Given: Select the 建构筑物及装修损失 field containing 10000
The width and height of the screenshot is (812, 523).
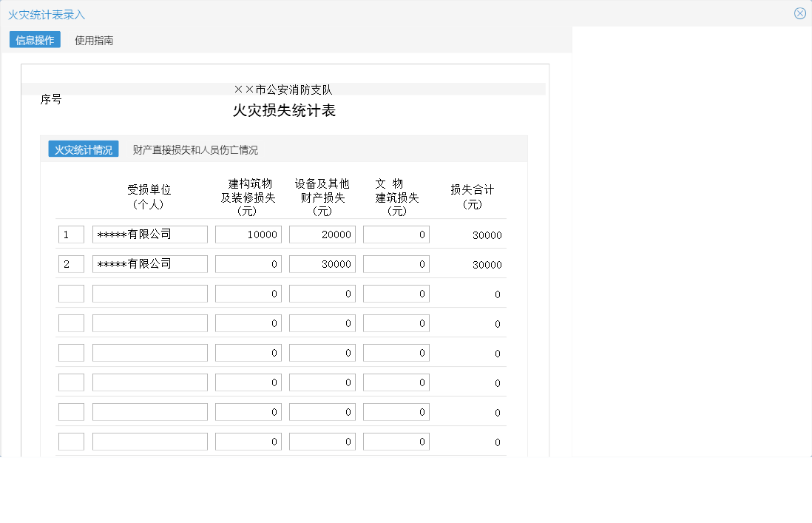Looking at the screenshot, I should (248, 234).
